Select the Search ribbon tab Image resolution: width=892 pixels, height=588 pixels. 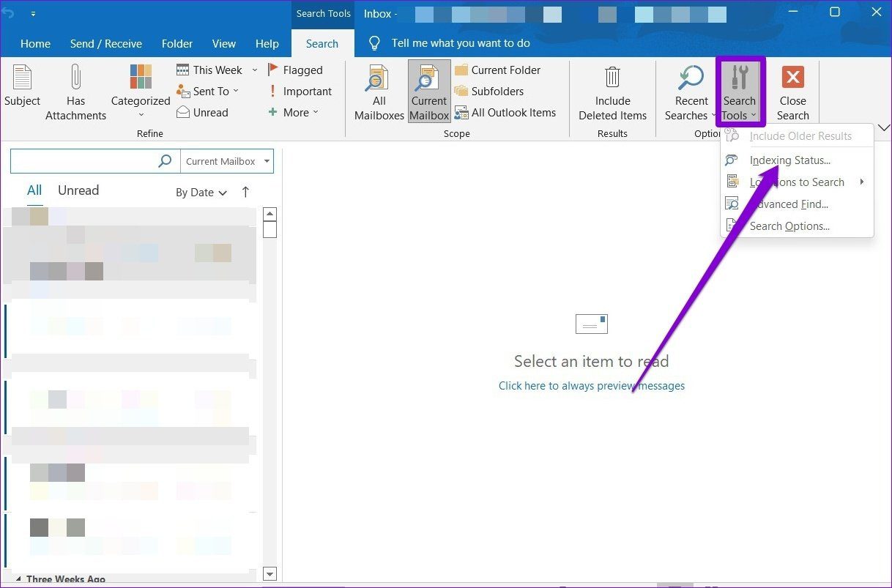tap(322, 43)
